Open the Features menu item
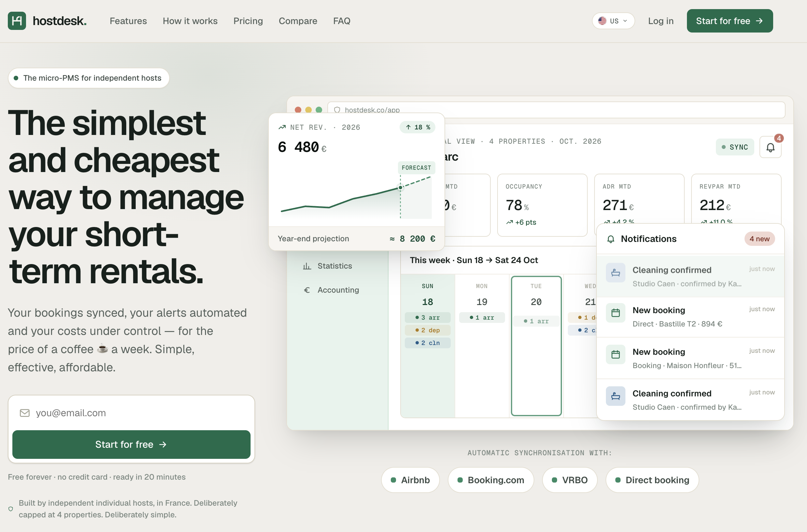Image resolution: width=807 pixels, height=532 pixels. pos(128,21)
